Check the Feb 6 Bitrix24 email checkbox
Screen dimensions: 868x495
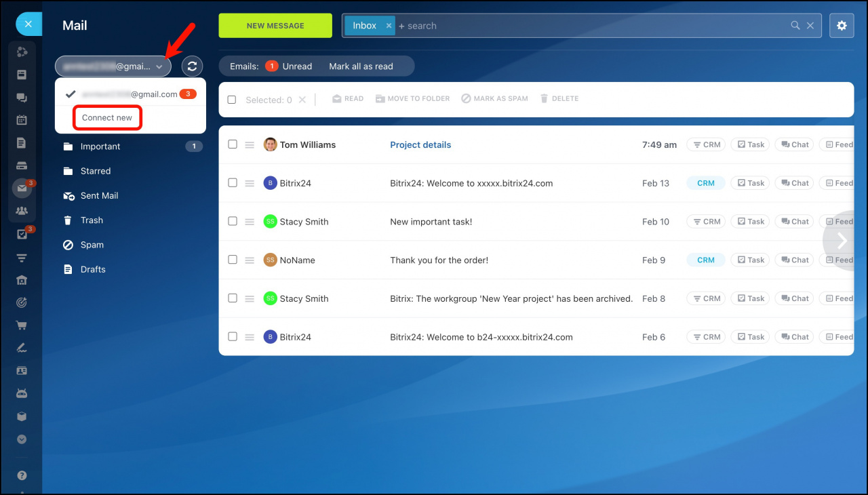233,336
